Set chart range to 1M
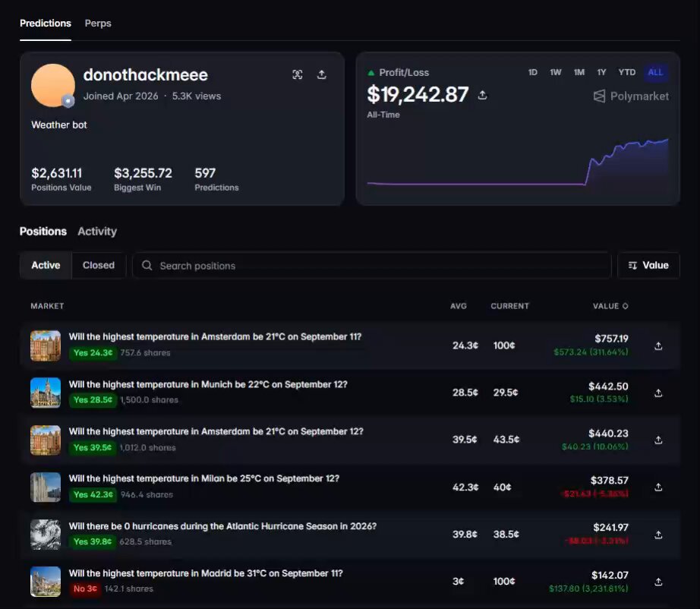Screen dimensions: 700x609 (x=579, y=72)
